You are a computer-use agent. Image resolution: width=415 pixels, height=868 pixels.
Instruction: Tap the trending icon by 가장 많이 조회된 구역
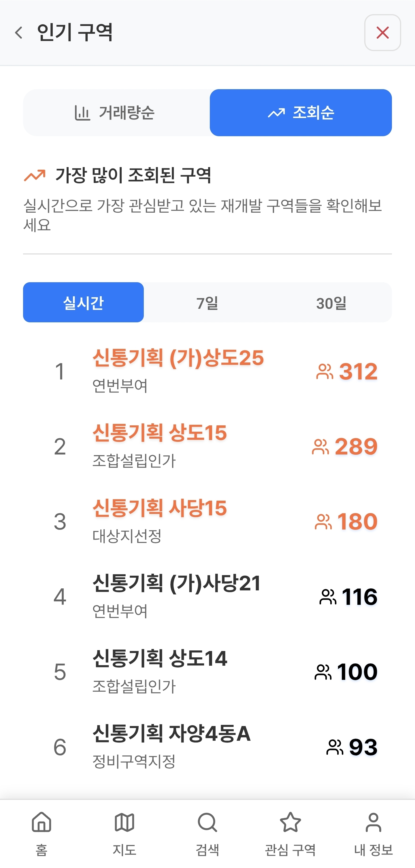pyautogui.click(x=35, y=175)
